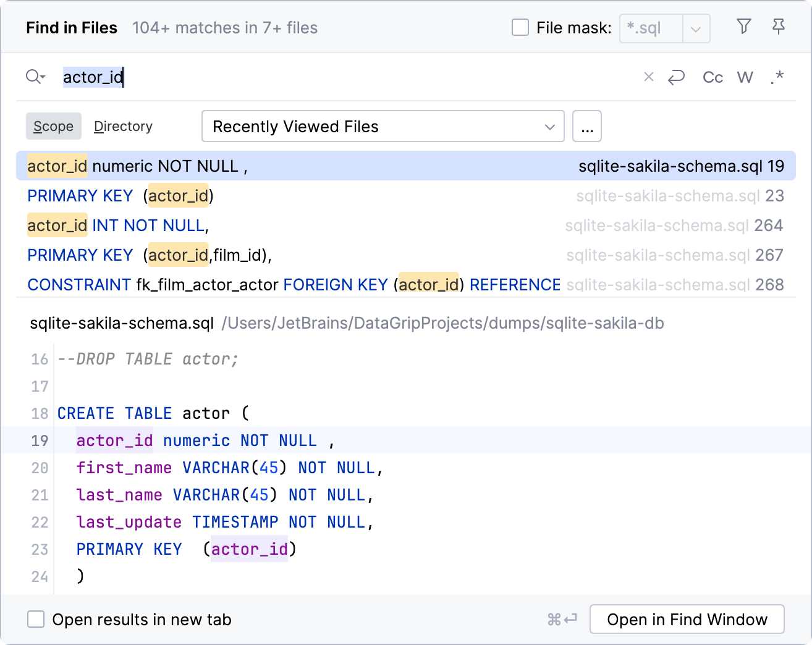Click inside the actor_id search field
Image resolution: width=812 pixels, height=645 pixels.
pyautogui.click(x=247, y=77)
